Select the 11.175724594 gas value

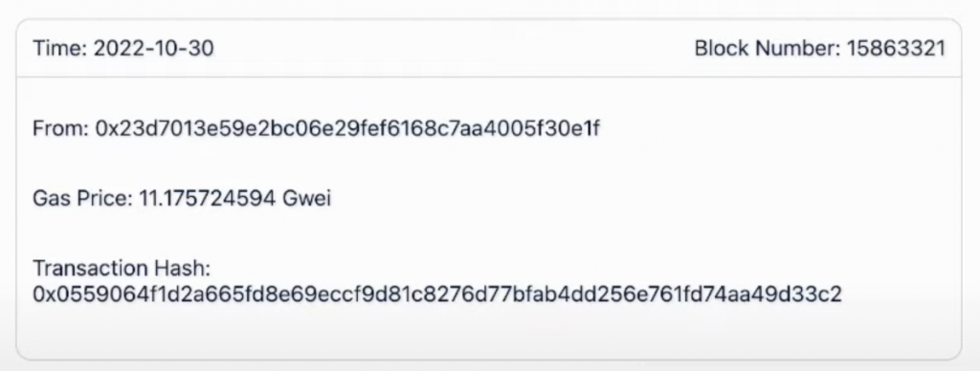pos(207,199)
